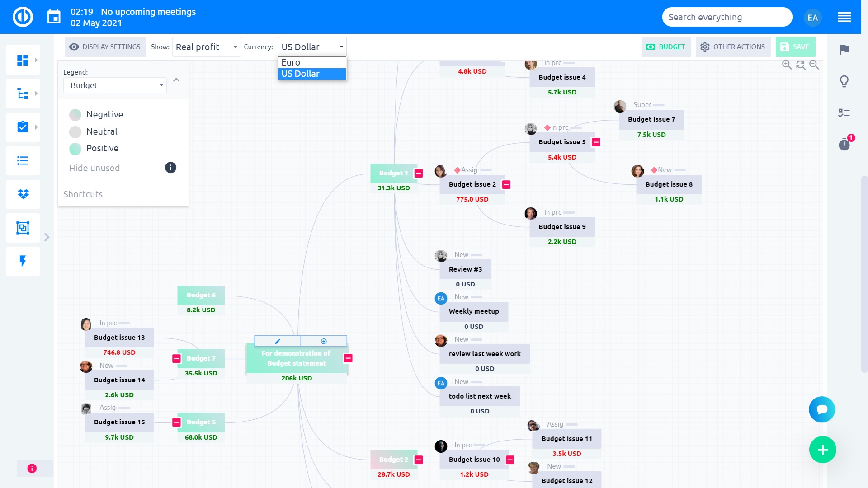Select the hierarchy/tree view icon
Image resolution: width=868 pixels, height=488 pixels.
coord(22,94)
